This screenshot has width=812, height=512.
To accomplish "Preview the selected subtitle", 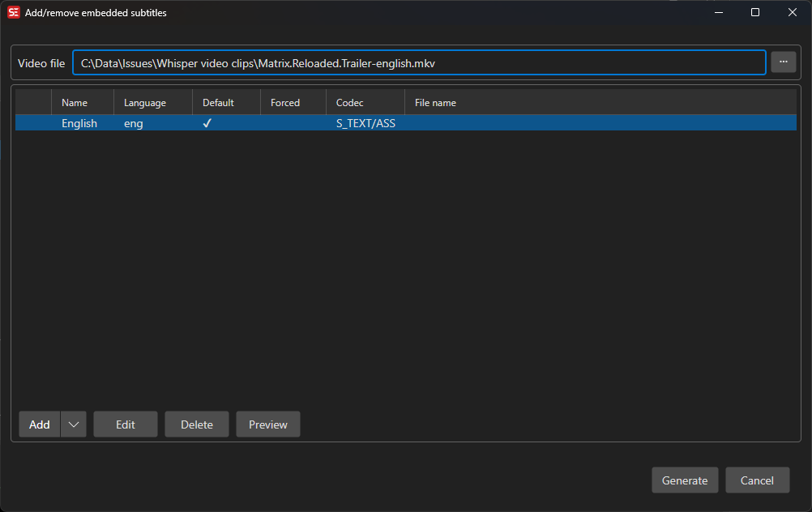I will click(x=267, y=425).
